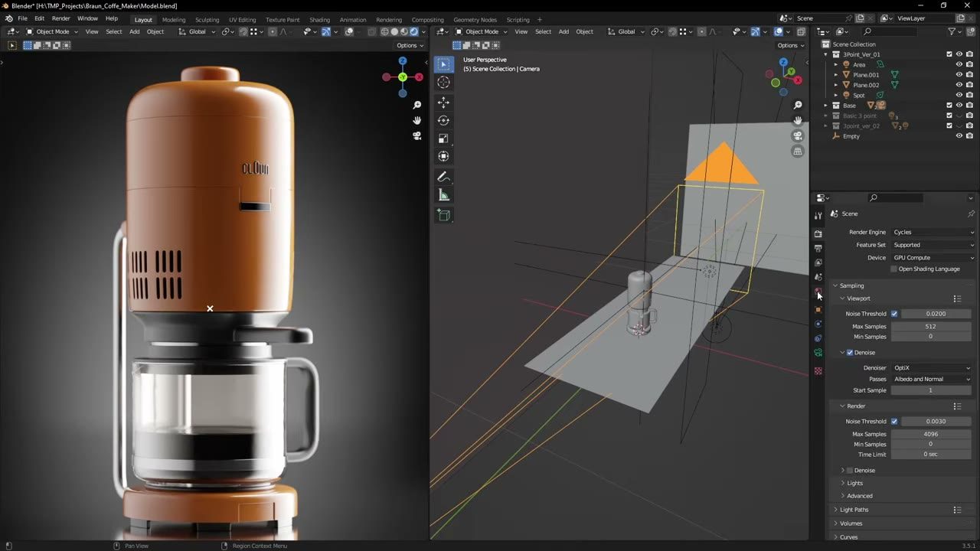The height and width of the screenshot is (551, 980).
Task: Open the Object properties tab
Action: coord(818,309)
